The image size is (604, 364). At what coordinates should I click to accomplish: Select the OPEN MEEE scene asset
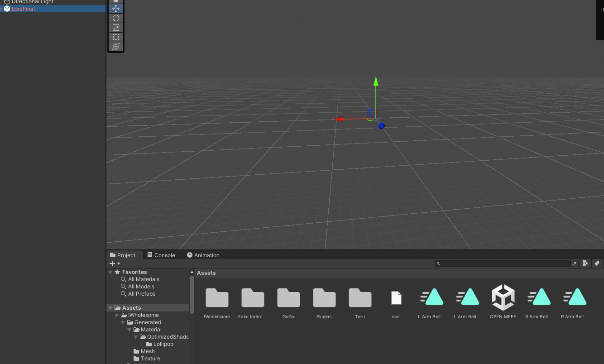coord(503,302)
